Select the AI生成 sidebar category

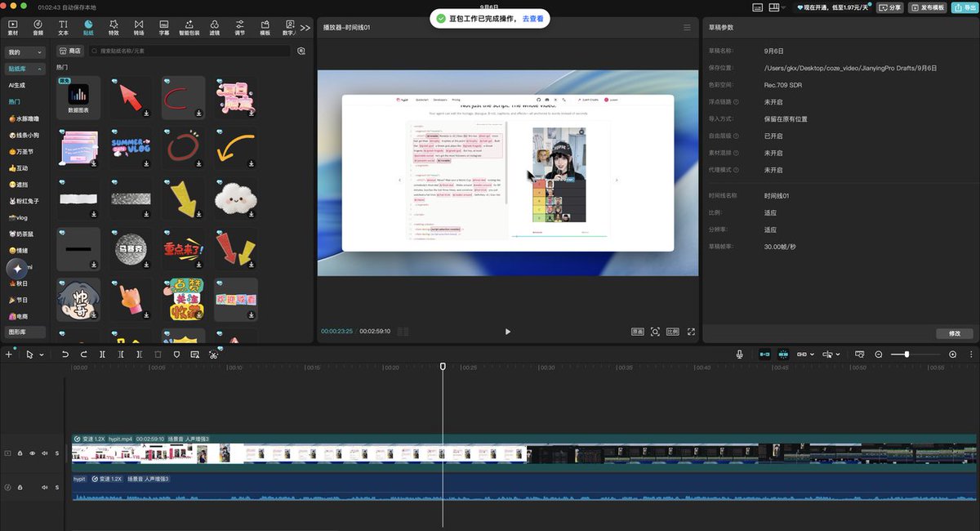[17, 85]
